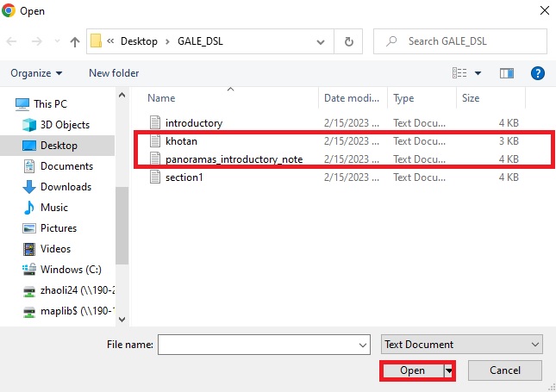Open maplib$ network drive in sidebar
The height and width of the screenshot is (392, 556).
68,311
